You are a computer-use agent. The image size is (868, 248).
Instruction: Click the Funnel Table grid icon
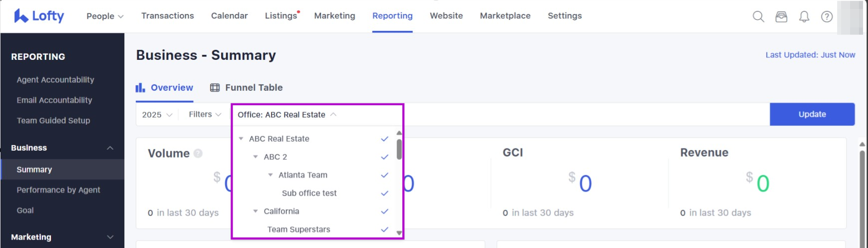pos(215,88)
